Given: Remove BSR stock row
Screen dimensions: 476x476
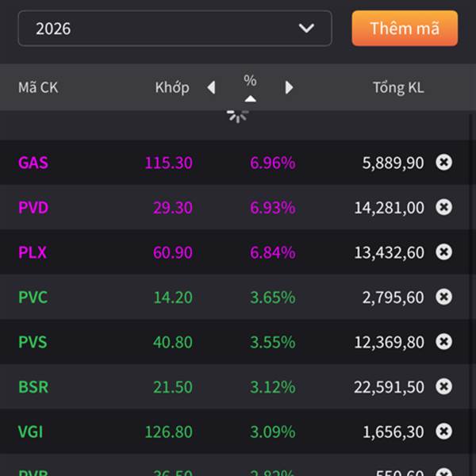Looking at the screenshot, I should 444,386.
